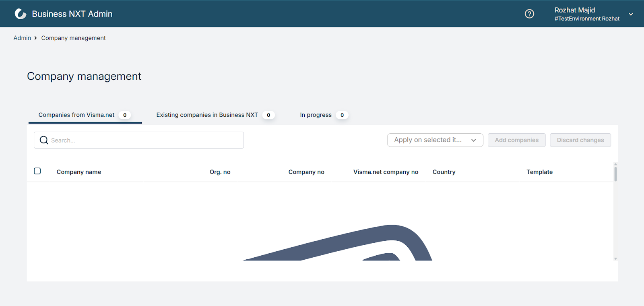Click Company management breadcrumb
644x306 pixels.
73,38
